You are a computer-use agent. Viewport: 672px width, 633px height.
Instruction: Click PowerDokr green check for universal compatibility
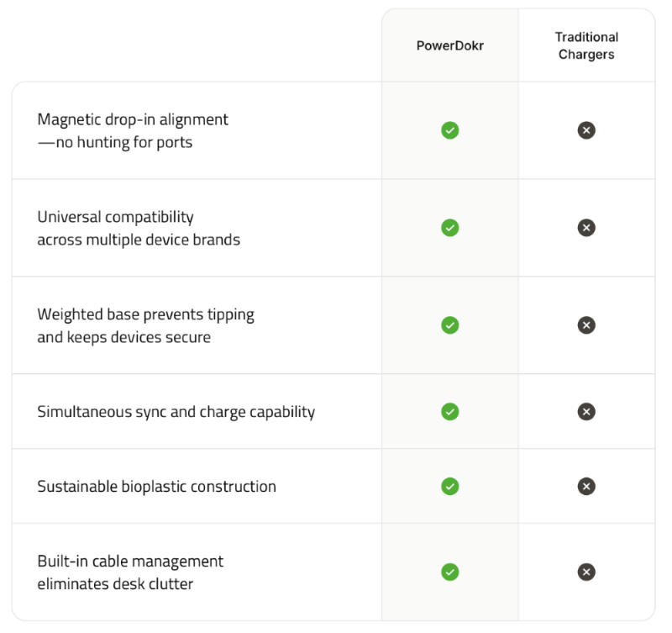point(450,228)
